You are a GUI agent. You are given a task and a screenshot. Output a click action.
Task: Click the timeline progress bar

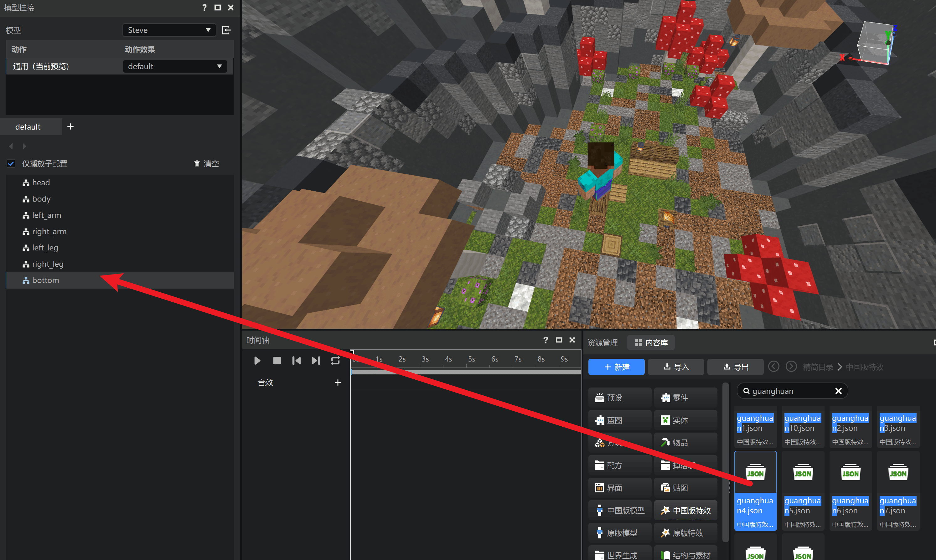click(466, 372)
